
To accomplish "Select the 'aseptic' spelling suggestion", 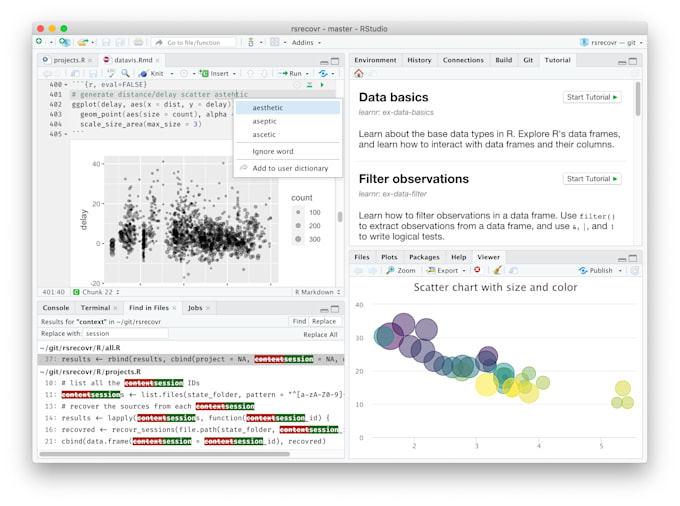I will (288, 121).
